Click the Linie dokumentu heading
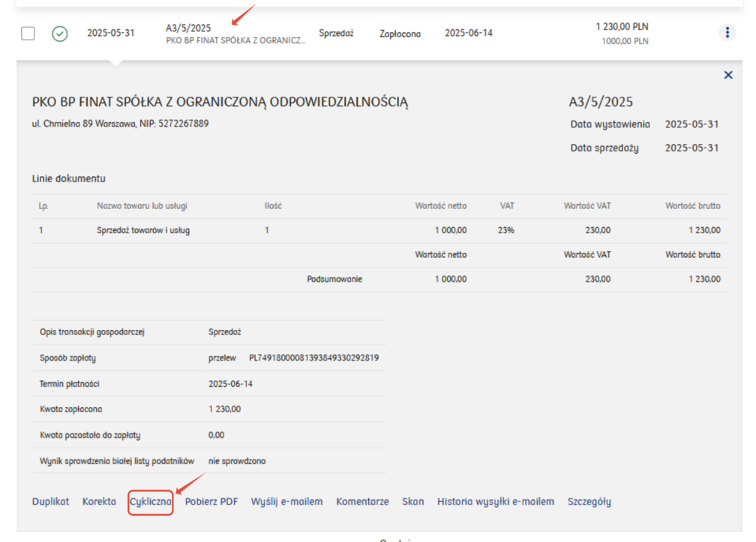Image resolution: width=756 pixels, height=542 pixels. 68,178
